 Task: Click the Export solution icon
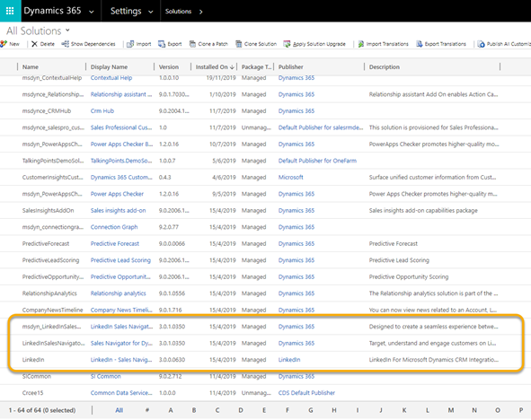(162, 44)
